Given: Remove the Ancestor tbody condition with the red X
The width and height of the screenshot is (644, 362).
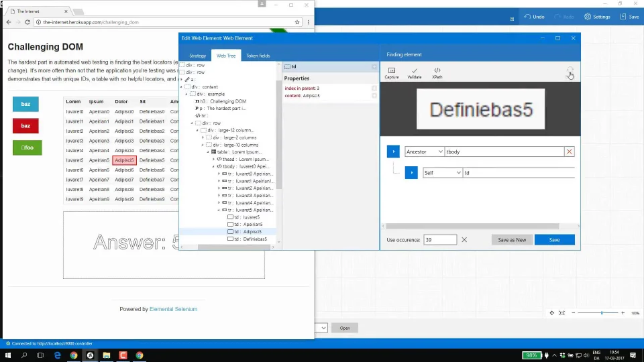Looking at the screenshot, I should pos(570,152).
